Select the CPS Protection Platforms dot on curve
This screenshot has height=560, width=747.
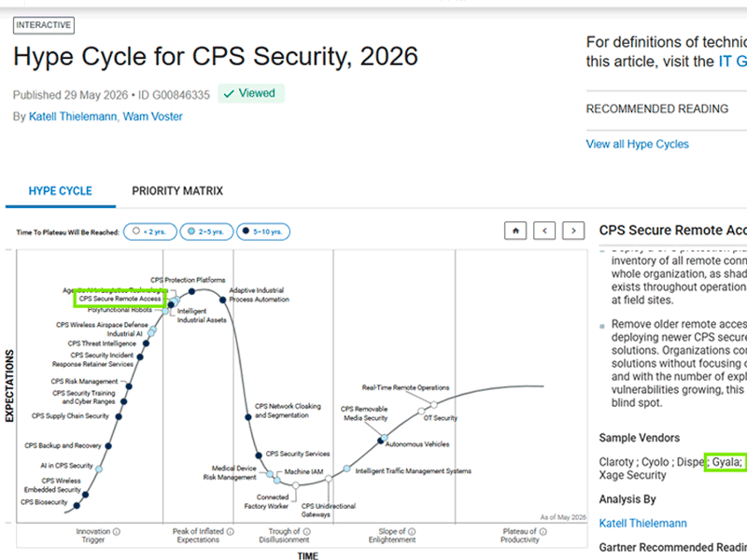191,291
